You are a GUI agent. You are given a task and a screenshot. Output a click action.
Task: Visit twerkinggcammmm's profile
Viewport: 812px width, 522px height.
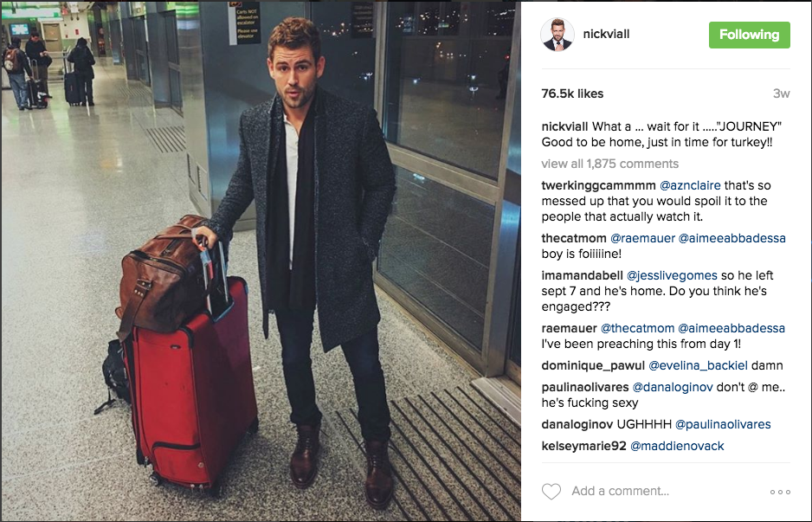598,185
